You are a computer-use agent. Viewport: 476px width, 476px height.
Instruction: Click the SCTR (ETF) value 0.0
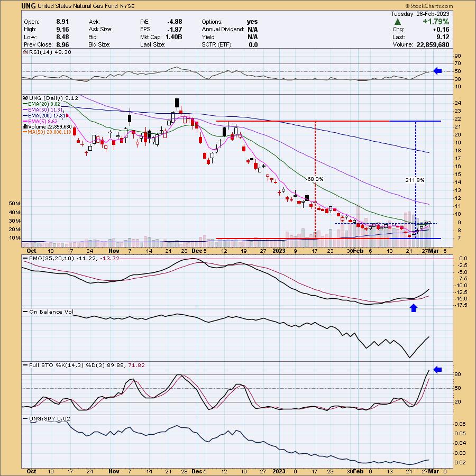253,44
